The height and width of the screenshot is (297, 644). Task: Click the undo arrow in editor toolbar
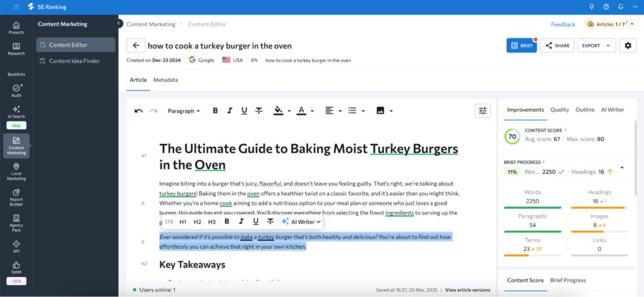coord(139,111)
